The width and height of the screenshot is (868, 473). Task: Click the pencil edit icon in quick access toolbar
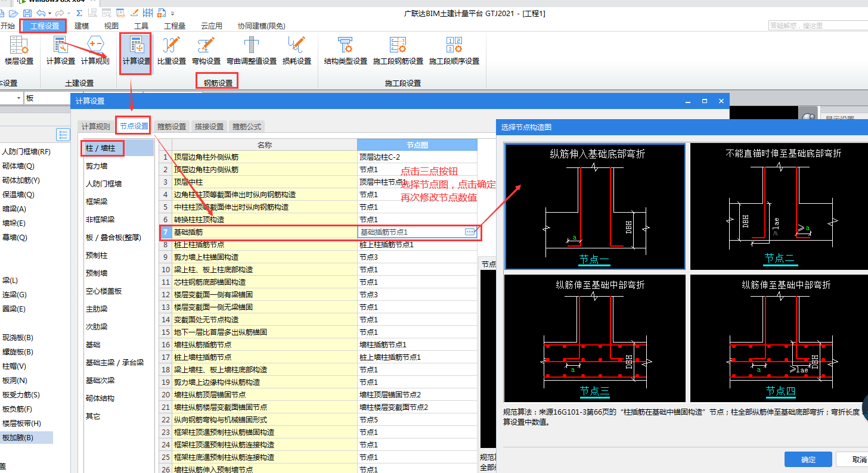[x=134, y=13]
